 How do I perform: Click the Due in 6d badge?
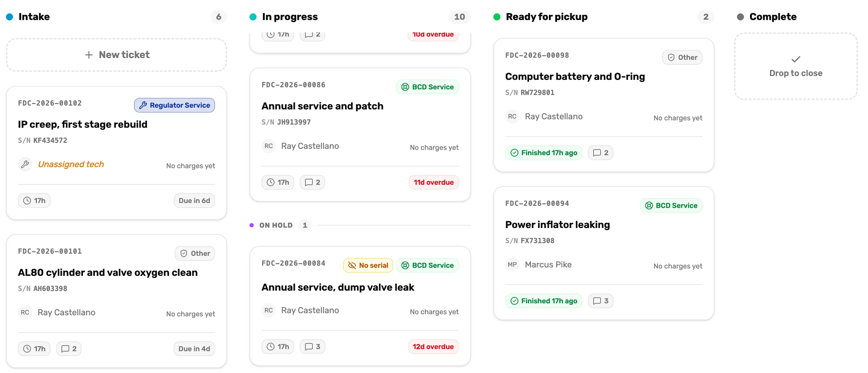coord(194,201)
